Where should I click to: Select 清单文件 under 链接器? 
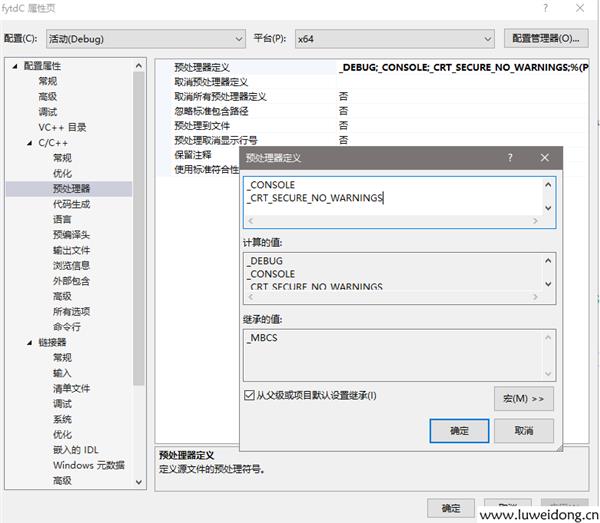click(x=71, y=388)
